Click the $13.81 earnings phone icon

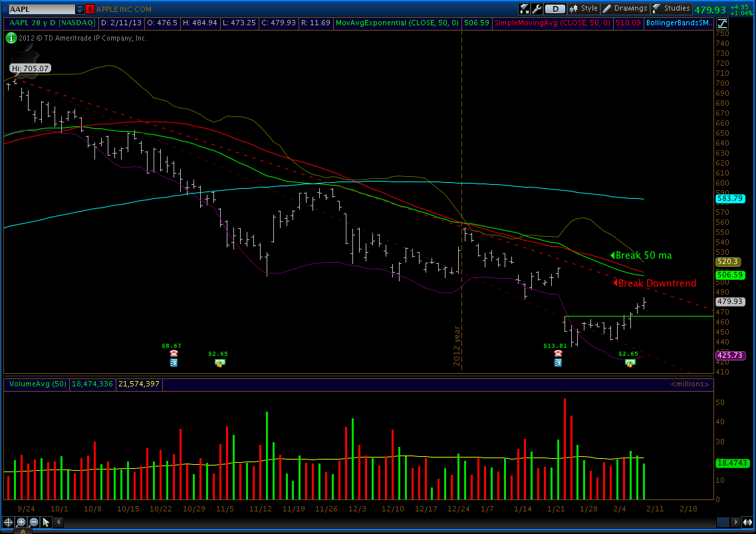(x=558, y=354)
